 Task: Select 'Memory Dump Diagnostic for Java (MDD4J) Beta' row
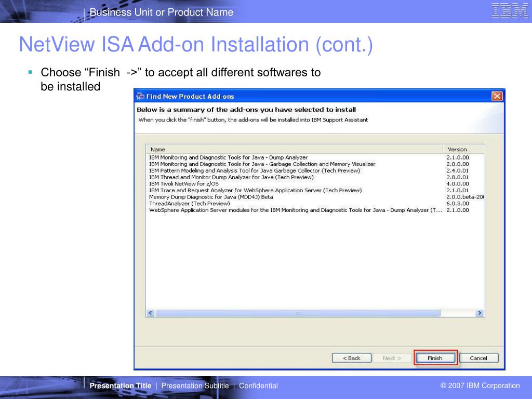[315, 197]
